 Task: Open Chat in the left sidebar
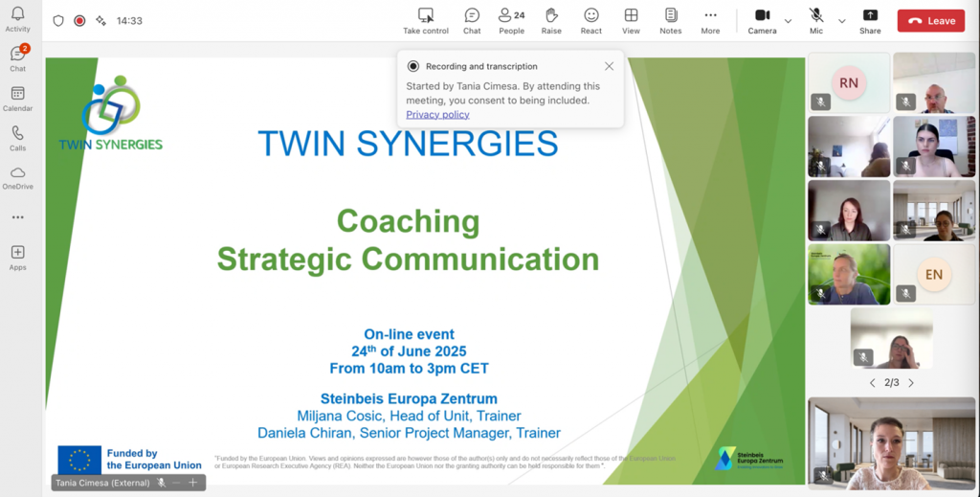pyautogui.click(x=17, y=58)
